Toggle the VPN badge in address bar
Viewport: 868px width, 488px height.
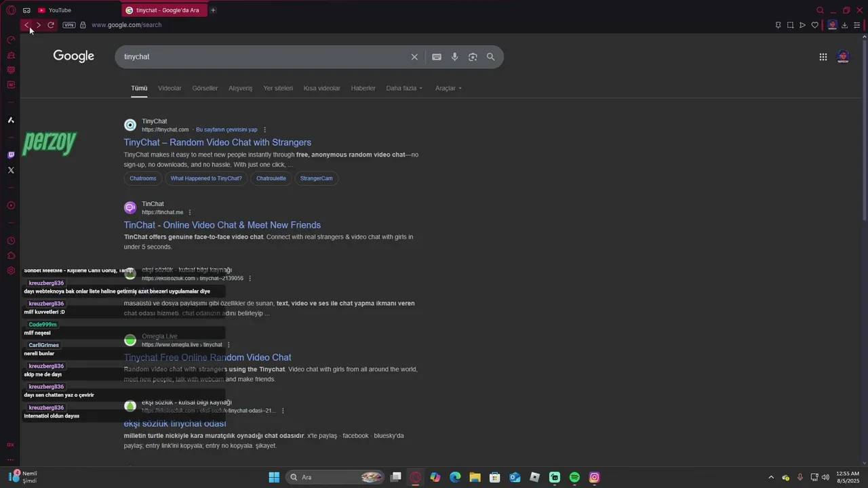click(69, 25)
